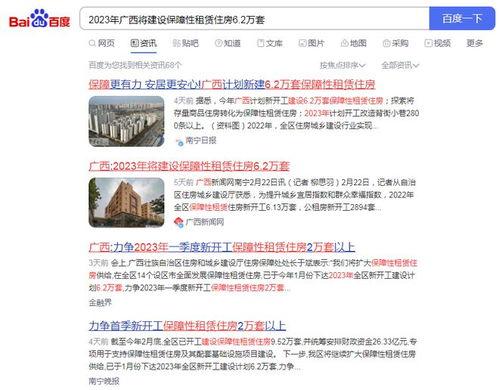
Task: Open the 广西:2023年将建设保障性租赁住房6.2万套 article
Action: coord(189,166)
